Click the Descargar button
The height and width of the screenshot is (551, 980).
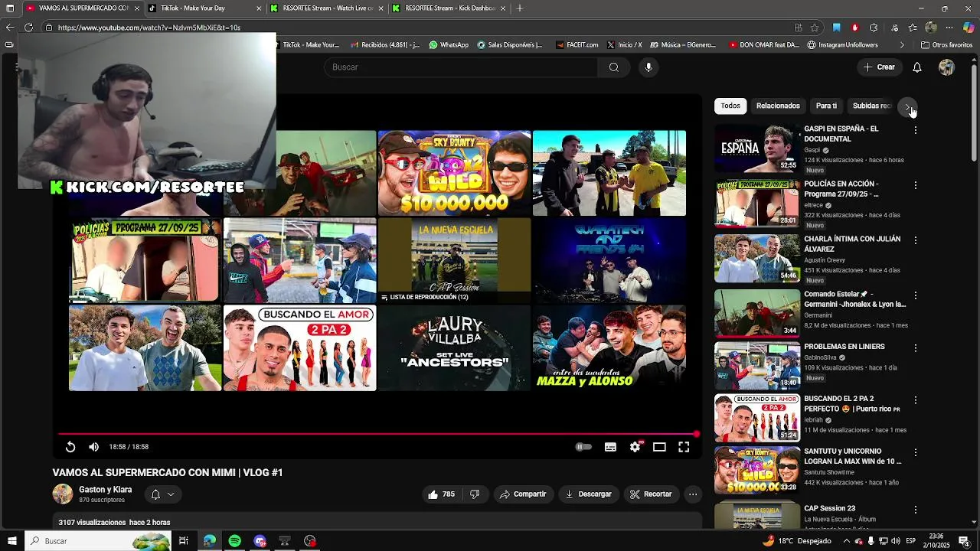pyautogui.click(x=588, y=494)
